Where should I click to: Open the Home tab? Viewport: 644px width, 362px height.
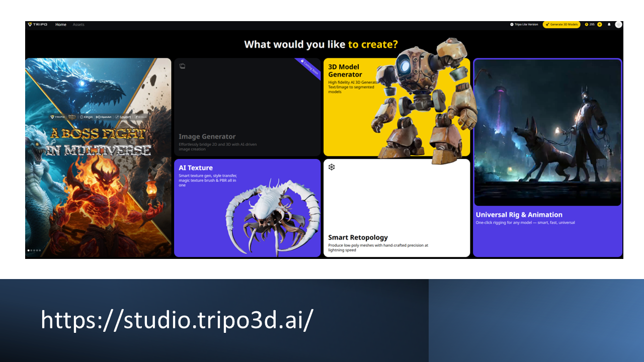point(61,25)
